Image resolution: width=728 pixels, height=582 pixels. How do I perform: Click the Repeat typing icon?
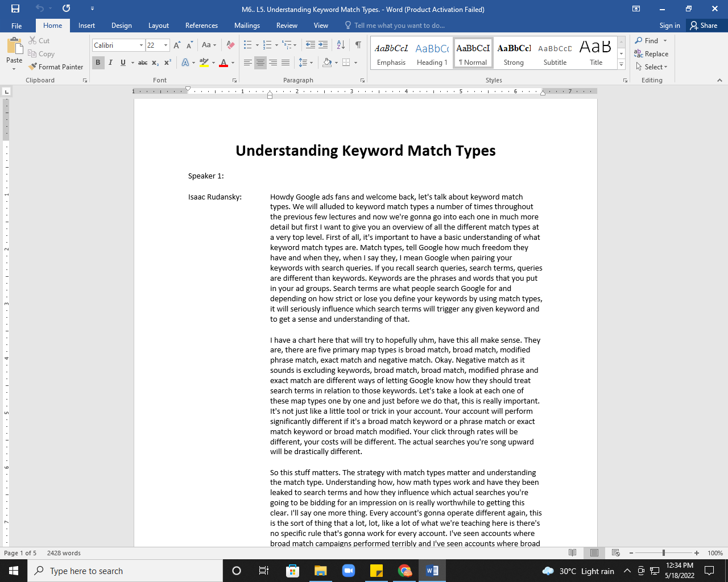pos(66,9)
